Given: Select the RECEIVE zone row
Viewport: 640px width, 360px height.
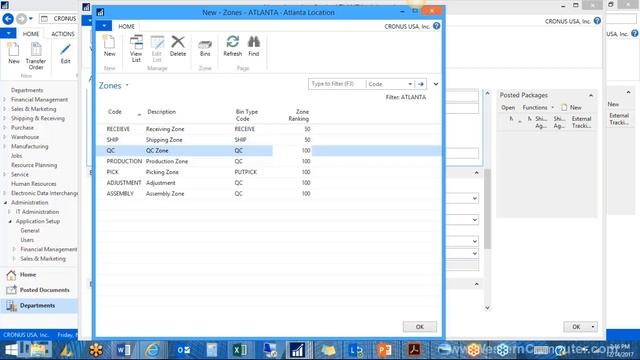Looking at the screenshot, I should point(269,129).
